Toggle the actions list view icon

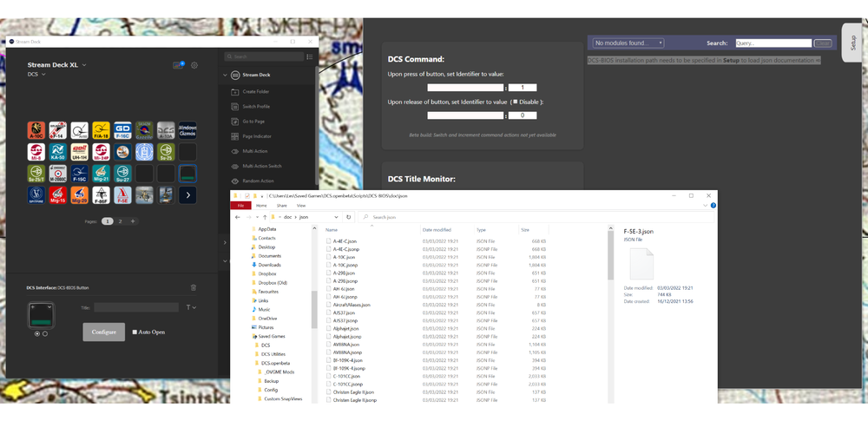tap(310, 56)
